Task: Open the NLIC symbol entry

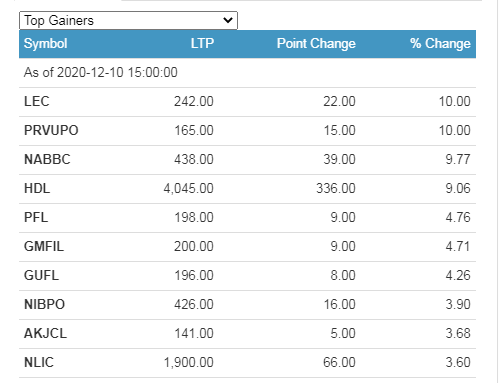Action: tap(39, 362)
